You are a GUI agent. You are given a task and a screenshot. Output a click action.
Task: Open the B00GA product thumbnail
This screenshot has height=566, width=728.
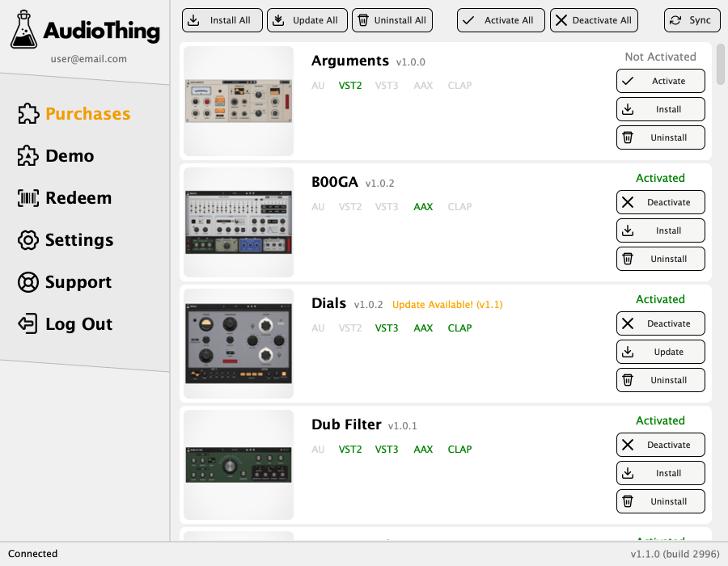click(238, 222)
